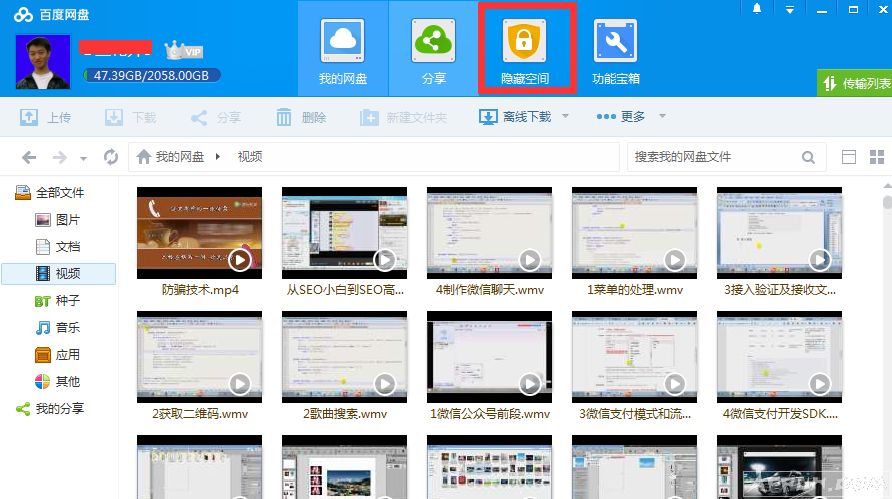Select 其他 category in sidebar
The image size is (892, 499).
[x=59, y=381]
